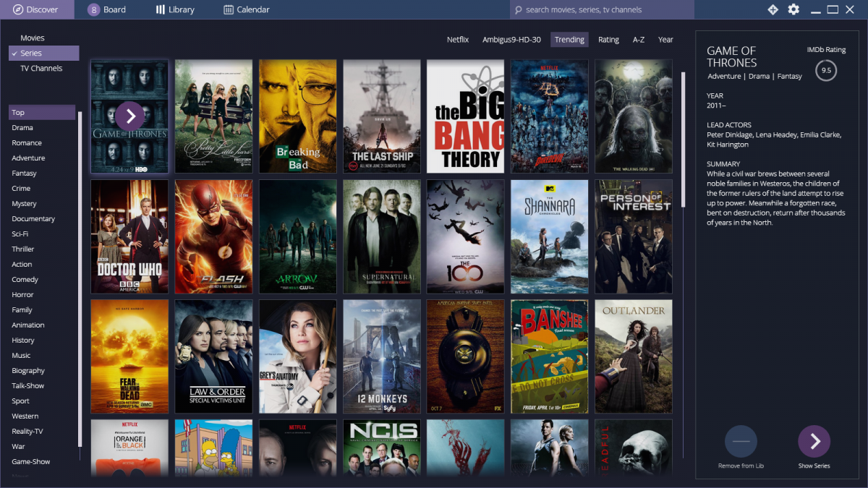
Task: Click the Library bars icon
Action: [160, 9]
